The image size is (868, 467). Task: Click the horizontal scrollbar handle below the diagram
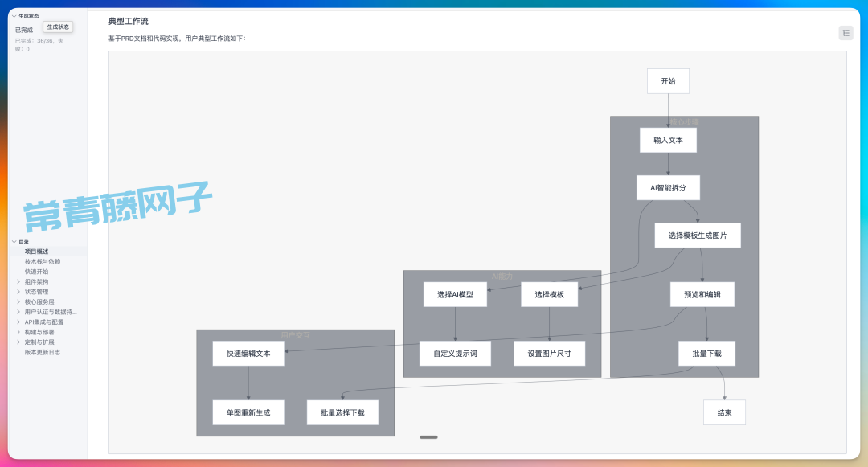(428, 437)
